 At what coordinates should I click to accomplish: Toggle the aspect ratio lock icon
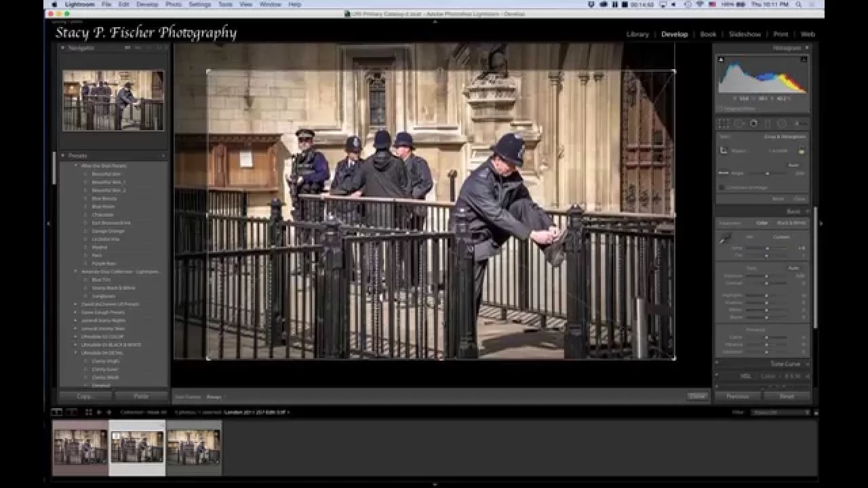801,150
